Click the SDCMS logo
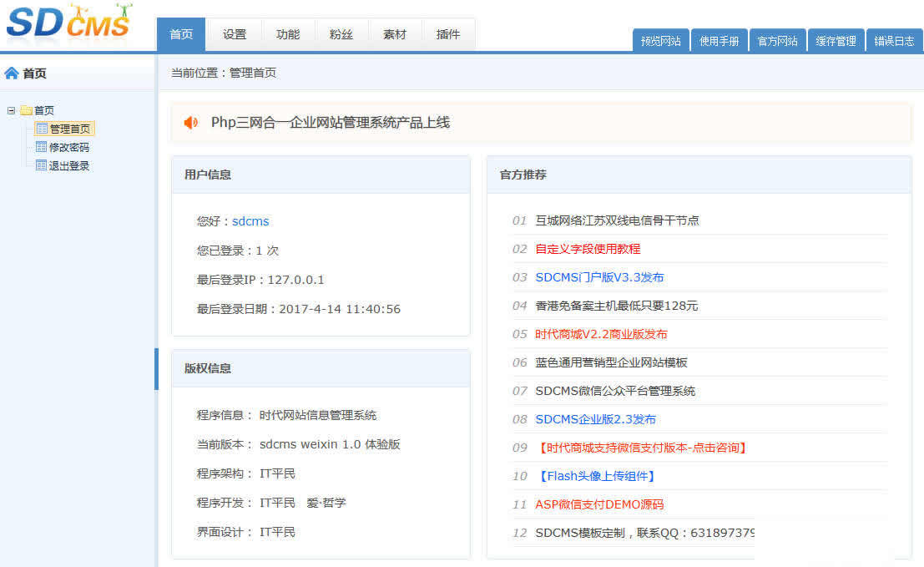The image size is (924, 567). point(70,23)
